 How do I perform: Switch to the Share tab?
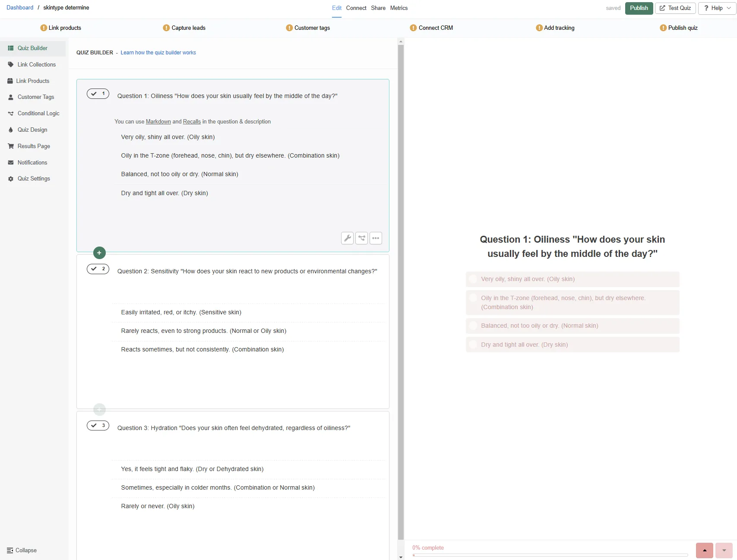378,8
